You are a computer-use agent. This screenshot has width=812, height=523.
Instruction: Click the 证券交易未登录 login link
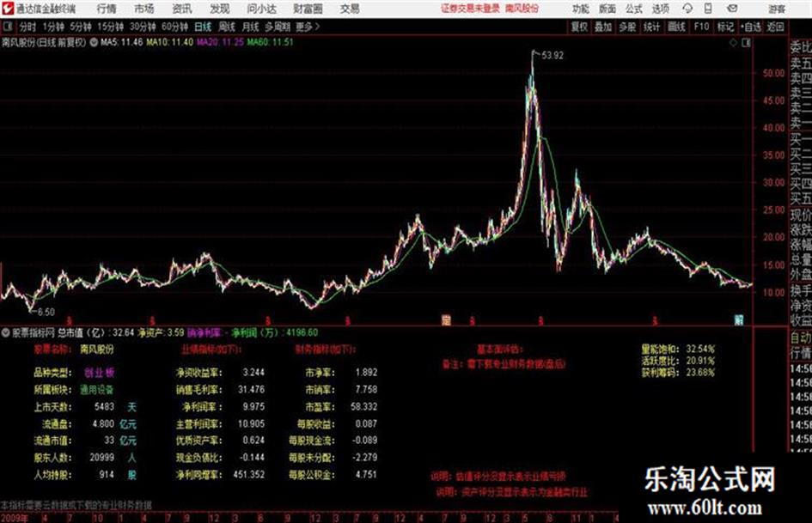[x=470, y=9]
